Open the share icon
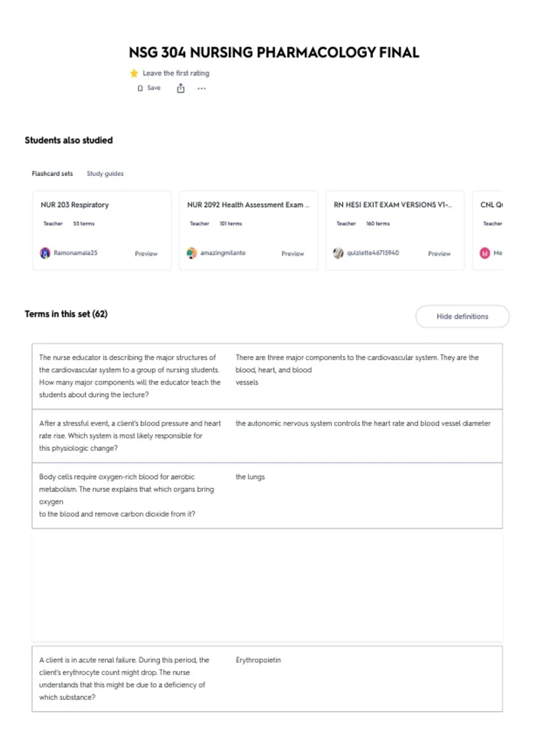The height and width of the screenshot is (756, 534). (181, 88)
